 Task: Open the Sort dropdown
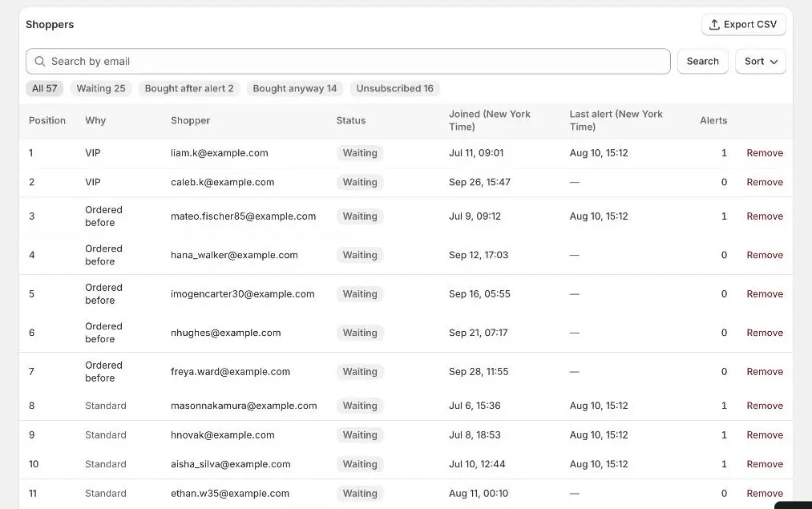click(x=760, y=61)
